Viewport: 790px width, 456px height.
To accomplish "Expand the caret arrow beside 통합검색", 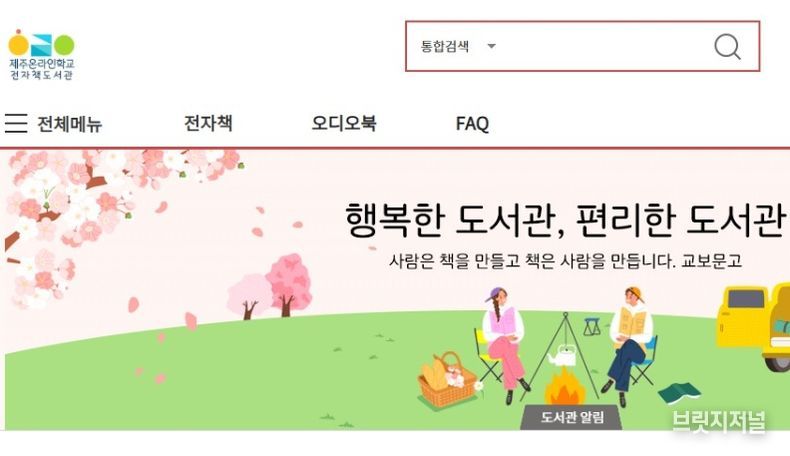I will 491,46.
